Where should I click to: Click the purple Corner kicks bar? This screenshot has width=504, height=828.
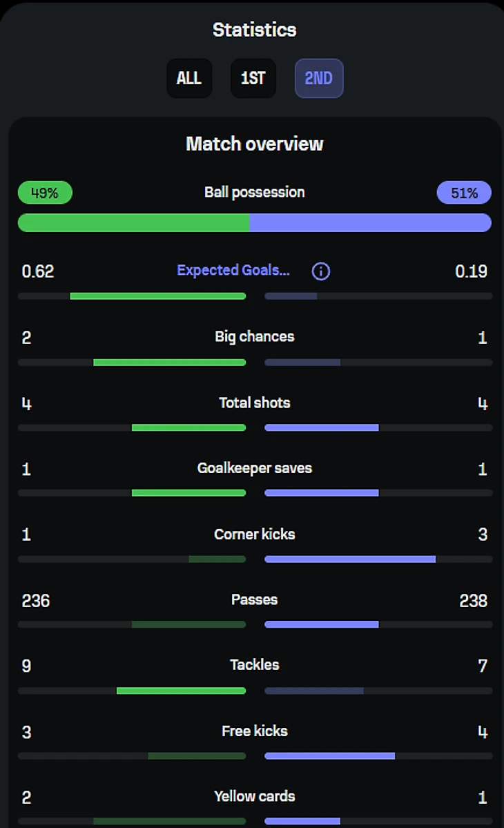pyautogui.click(x=349, y=559)
